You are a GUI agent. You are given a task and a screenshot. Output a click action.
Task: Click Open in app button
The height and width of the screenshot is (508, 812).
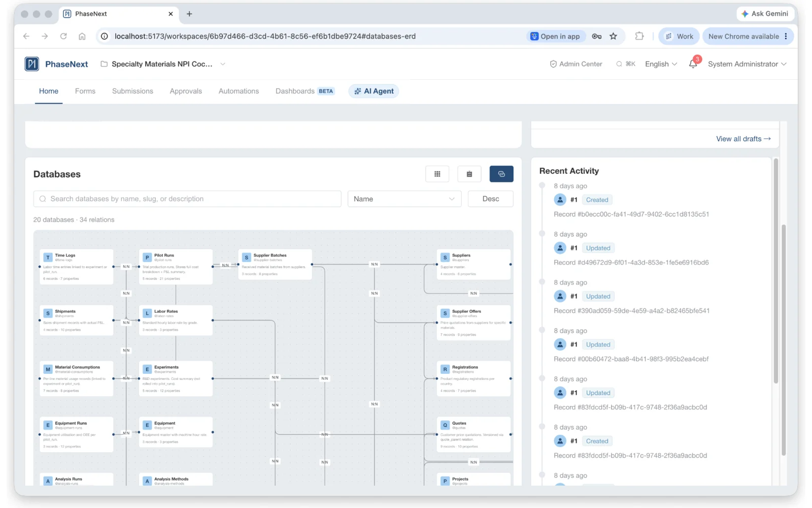(x=555, y=36)
